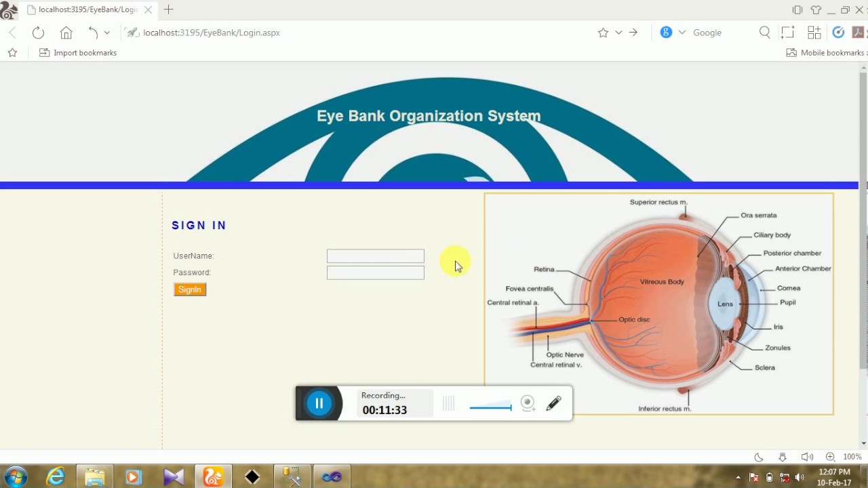868x488 pixels.
Task: Expand the search engine selector dropdown
Action: [x=682, y=33]
